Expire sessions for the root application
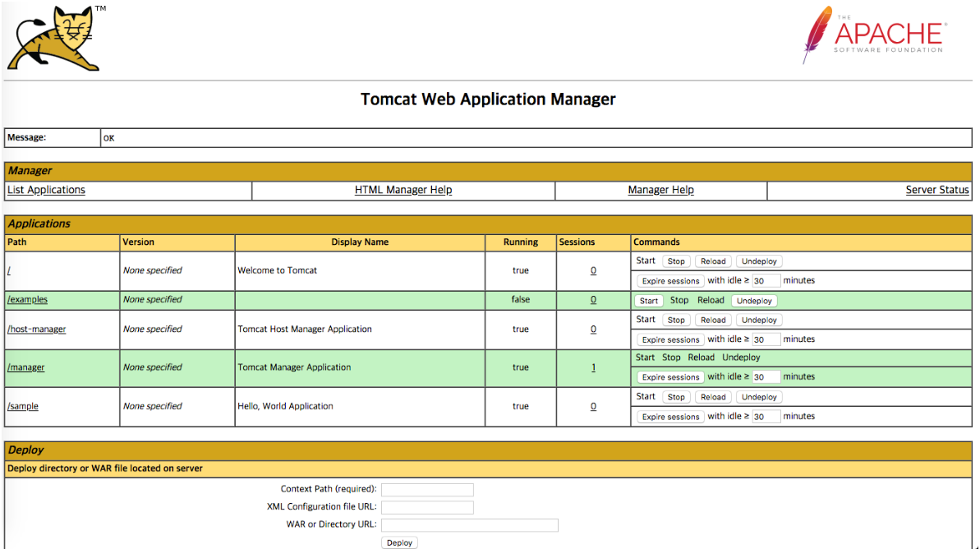 point(670,281)
